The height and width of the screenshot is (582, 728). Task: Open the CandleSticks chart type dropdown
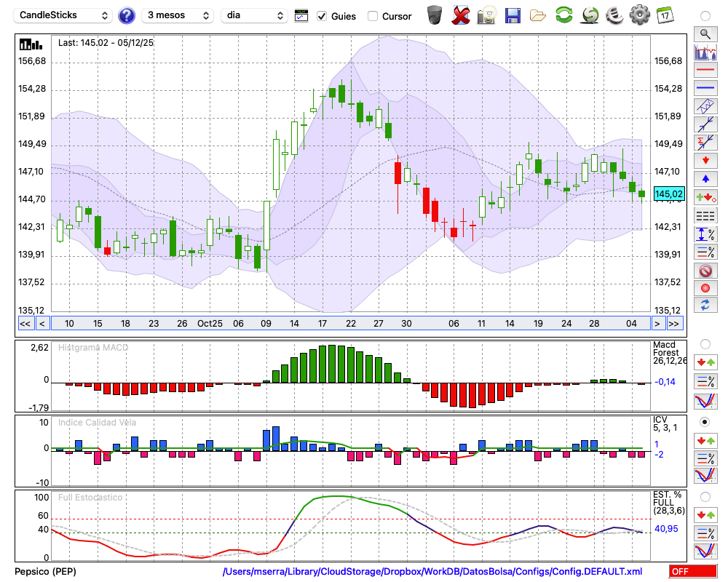coord(64,15)
